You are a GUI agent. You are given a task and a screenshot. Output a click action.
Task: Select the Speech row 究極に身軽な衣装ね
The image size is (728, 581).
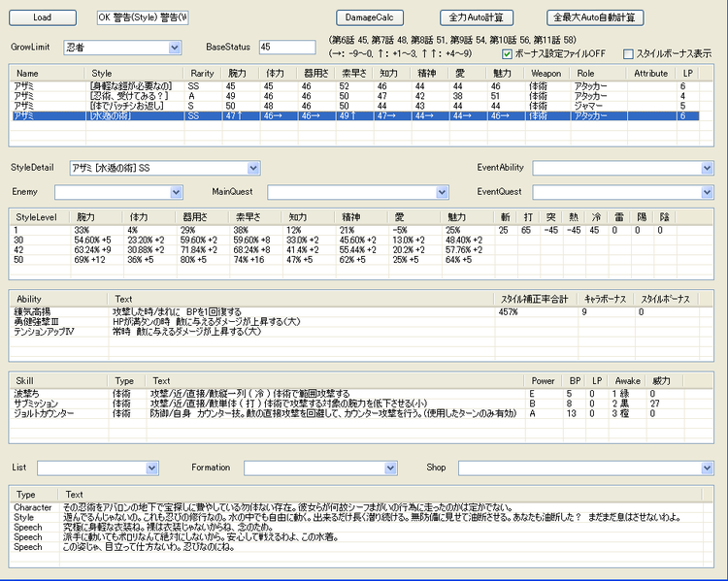(x=355, y=528)
